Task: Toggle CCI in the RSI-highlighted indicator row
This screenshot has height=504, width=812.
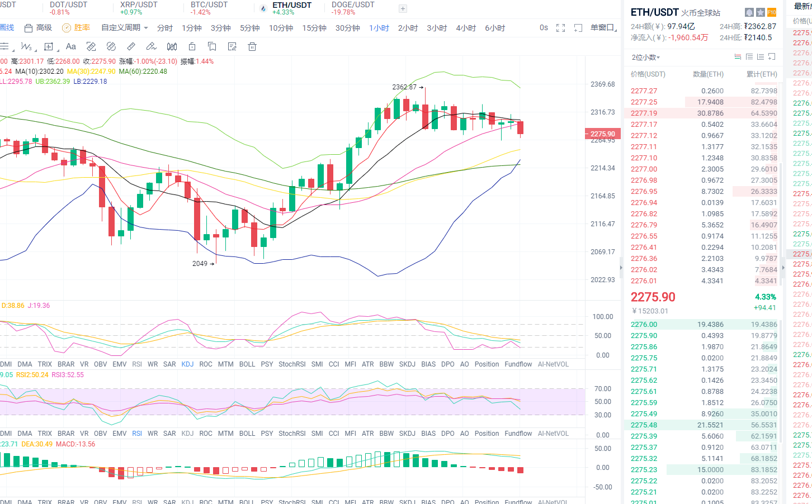Action: tap(334, 434)
